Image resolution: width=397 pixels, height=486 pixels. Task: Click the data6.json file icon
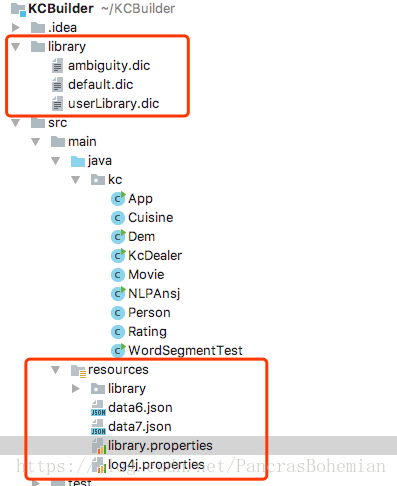[98, 408]
